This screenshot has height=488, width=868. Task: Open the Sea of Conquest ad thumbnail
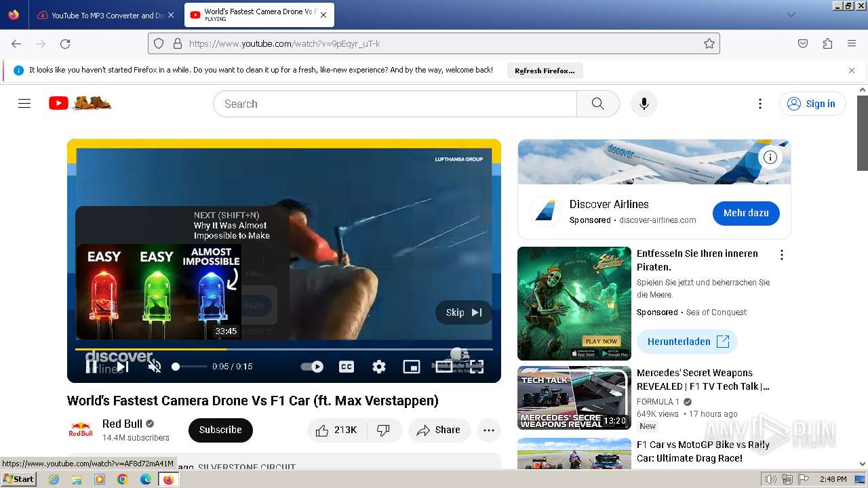coord(574,304)
